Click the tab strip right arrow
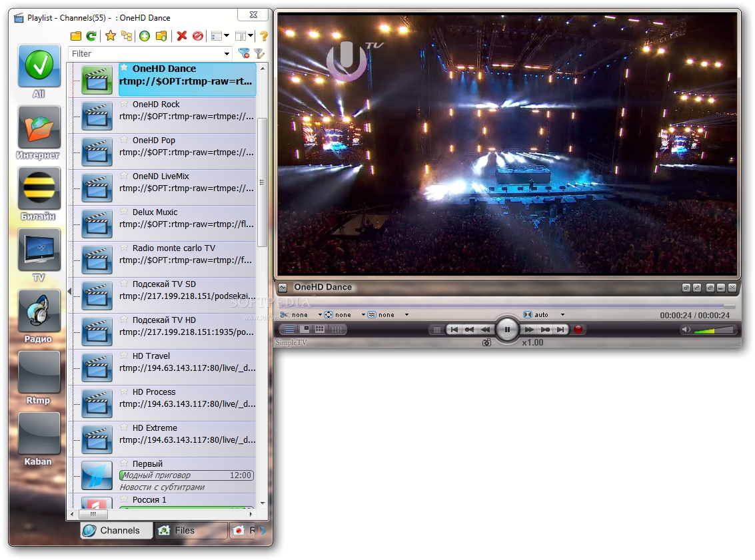The image size is (755, 560). 263,531
